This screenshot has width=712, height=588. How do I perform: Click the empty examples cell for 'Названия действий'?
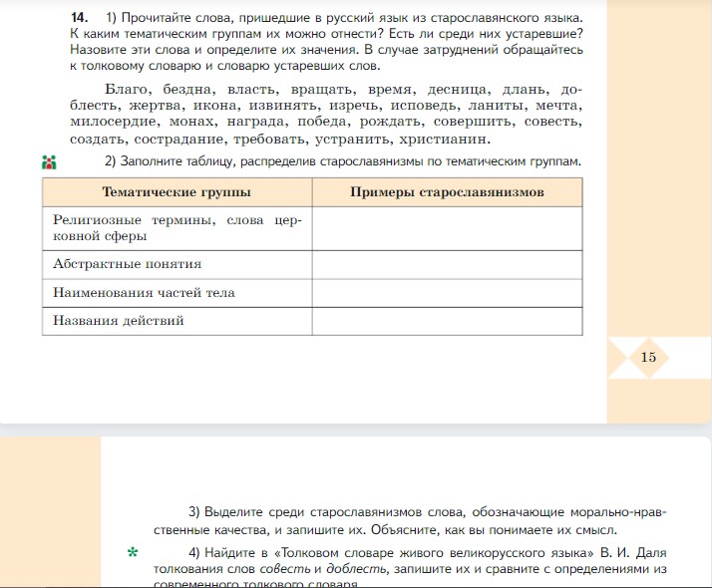pyautogui.click(x=448, y=321)
